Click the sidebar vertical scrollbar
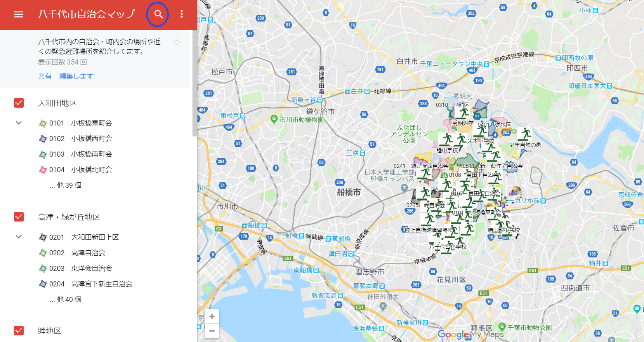This screenshot has height=342, width=644. tap(194, 84)
